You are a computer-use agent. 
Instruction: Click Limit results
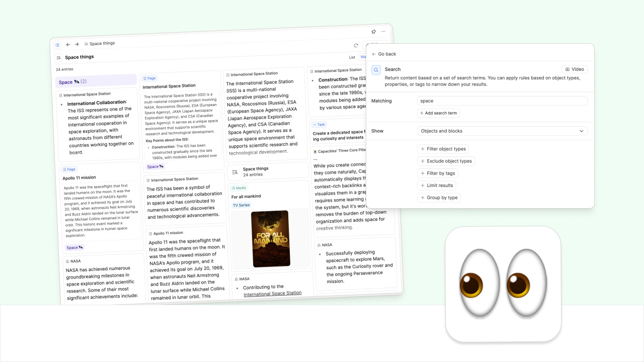click(x=437, y=186)
